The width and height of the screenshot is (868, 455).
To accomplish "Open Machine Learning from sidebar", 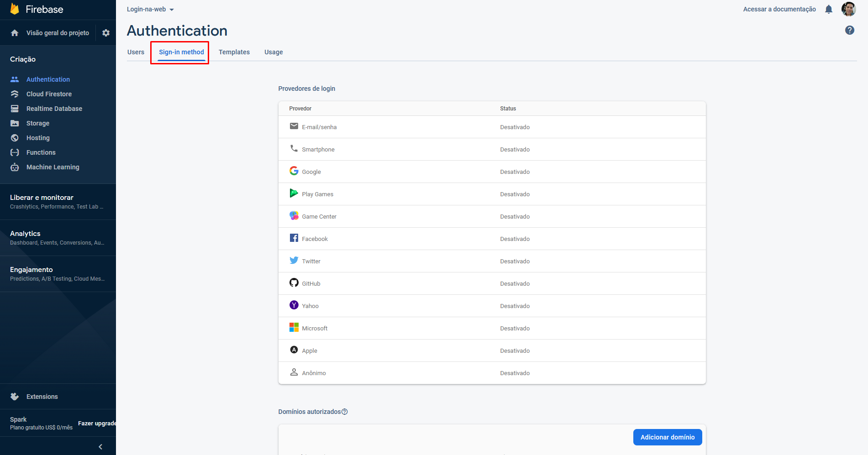I will pos(53,167).
